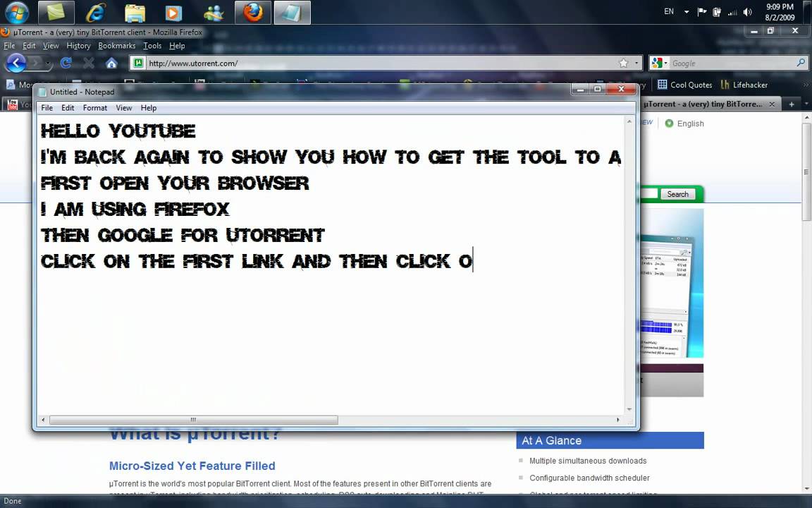Viewport: 812px width, 508px height.
Task: Open Notepad Edit menu
Action: (68, 108)
